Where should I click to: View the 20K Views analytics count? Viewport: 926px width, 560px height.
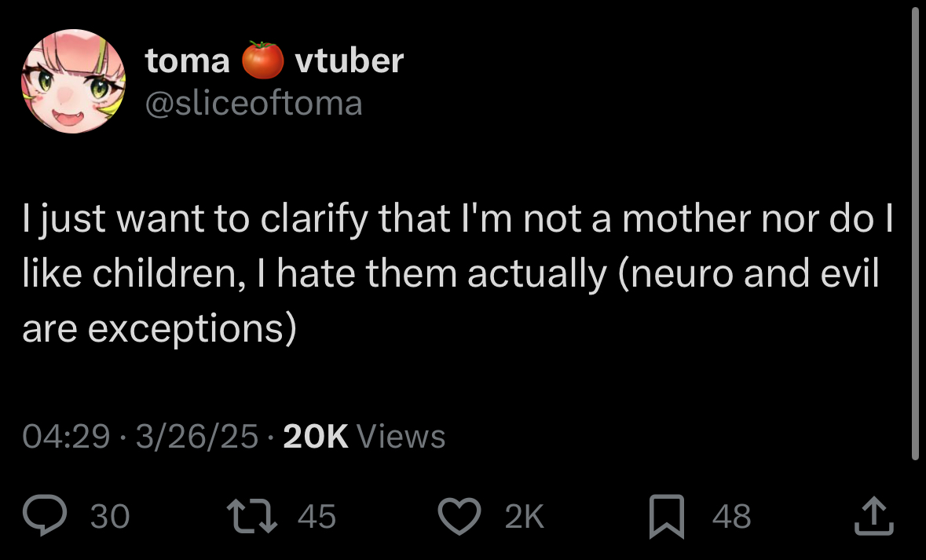(x=364, y=437)
